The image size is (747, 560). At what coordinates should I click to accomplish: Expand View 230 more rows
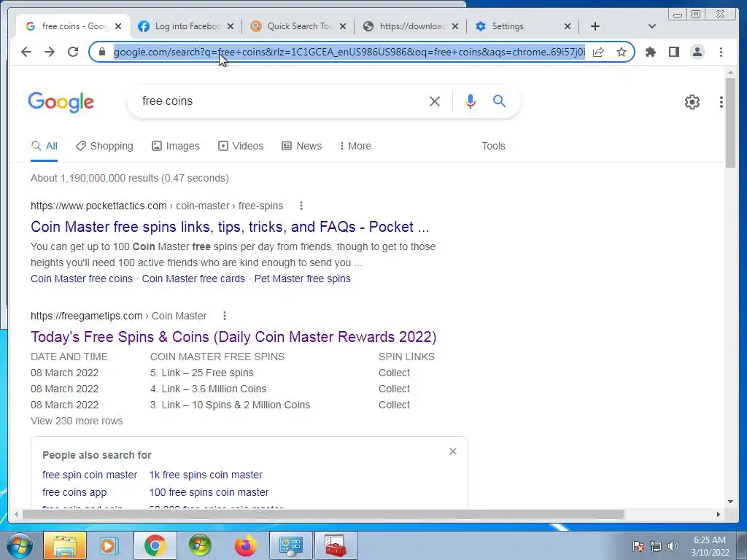pos(77,421)
